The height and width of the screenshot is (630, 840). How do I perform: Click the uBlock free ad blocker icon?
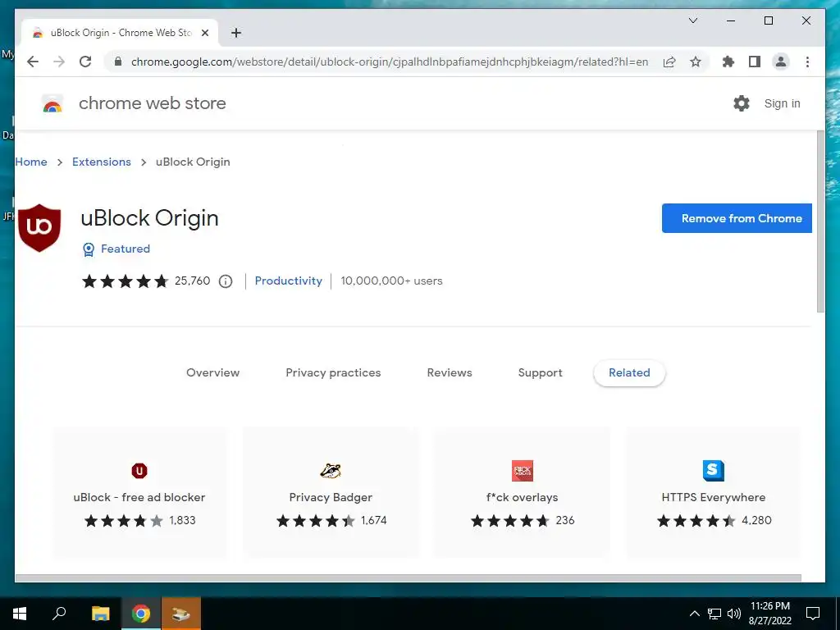click(139, 471)
